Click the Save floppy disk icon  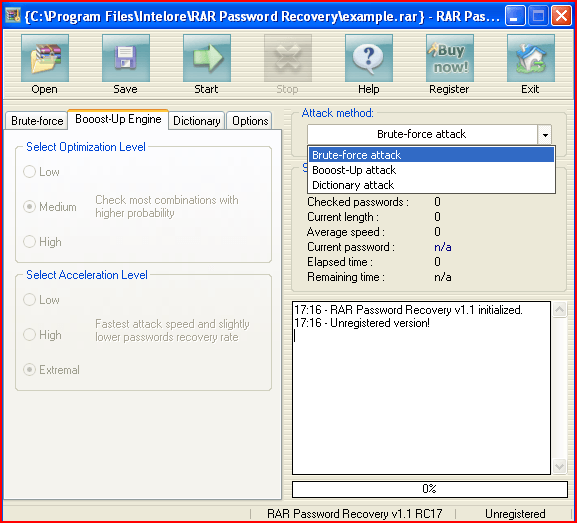coord(126,58)
